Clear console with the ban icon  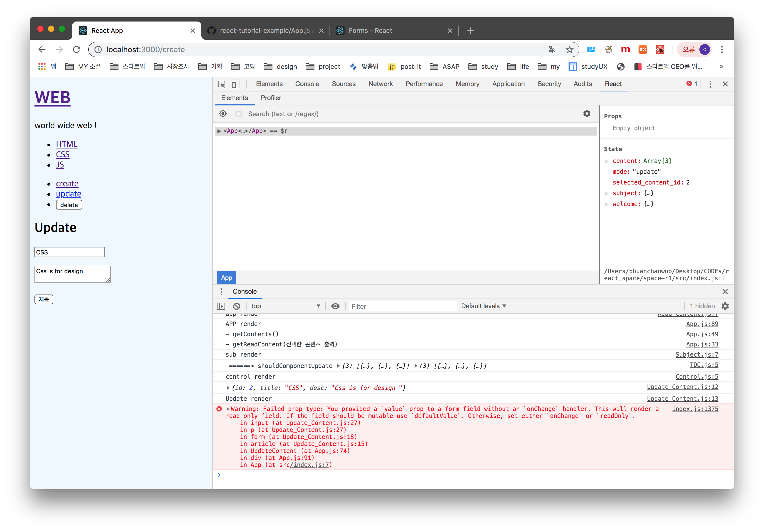[237, 306]
